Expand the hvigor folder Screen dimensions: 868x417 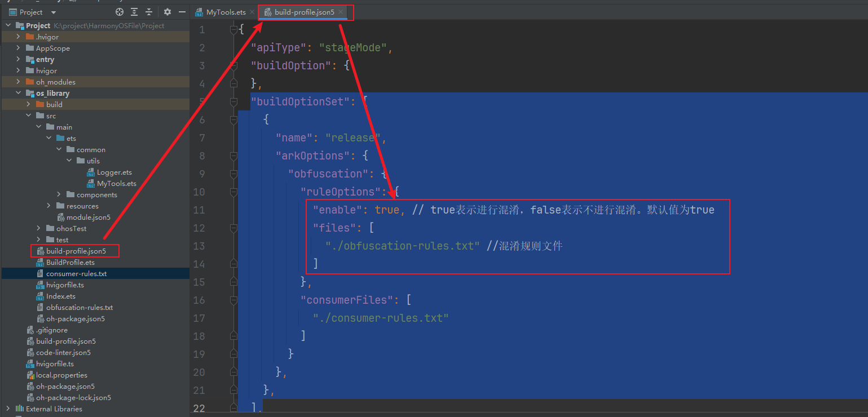point(19,70)
